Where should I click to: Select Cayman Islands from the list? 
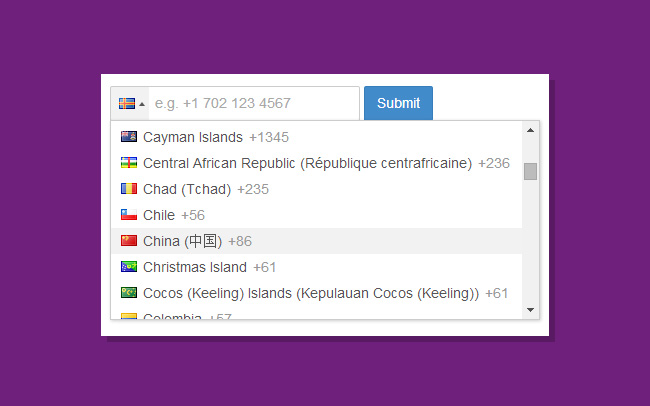point(193,137)
